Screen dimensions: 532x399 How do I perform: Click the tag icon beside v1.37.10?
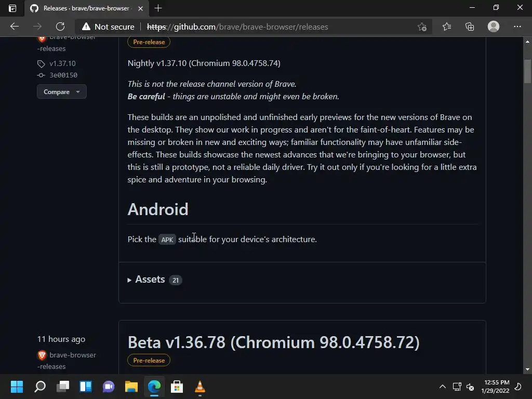[x=41, y=64]
